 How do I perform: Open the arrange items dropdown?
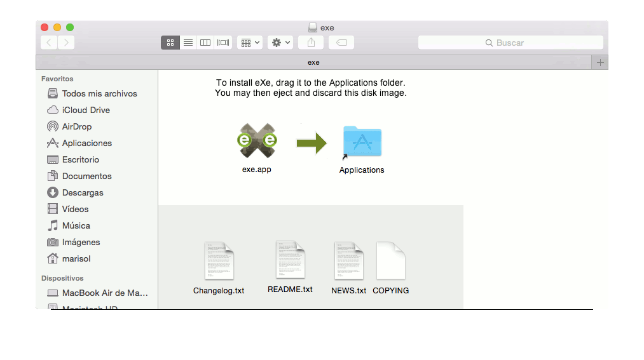click(x=250, y=43)
